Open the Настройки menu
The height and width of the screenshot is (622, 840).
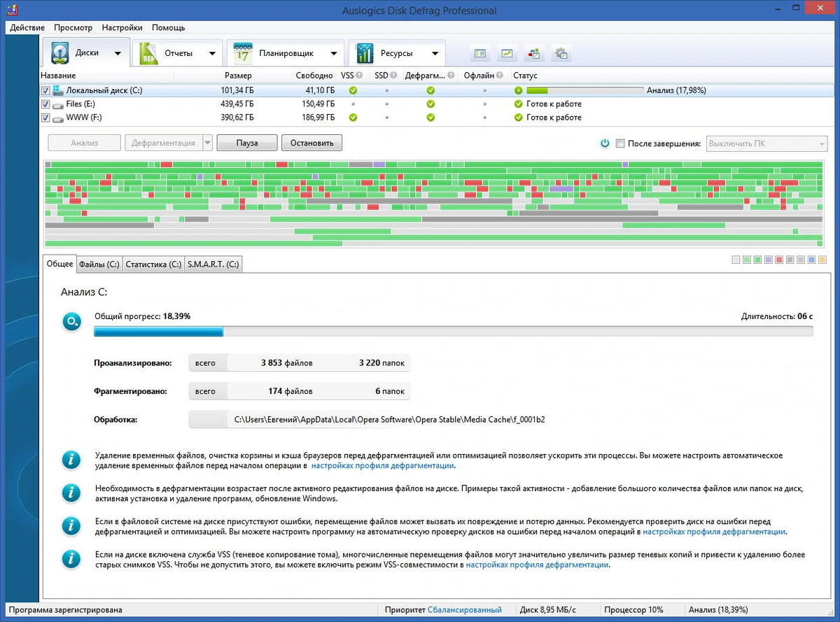click(122, 27)
